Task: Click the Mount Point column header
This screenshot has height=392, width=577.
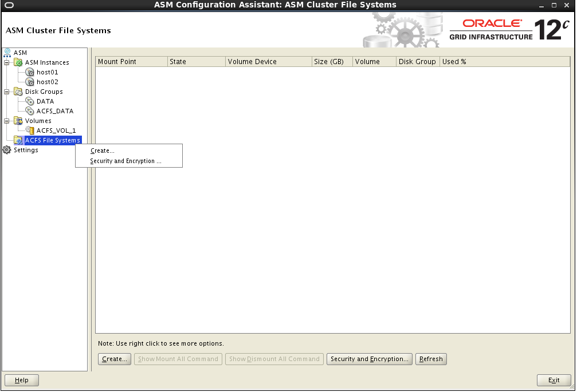Action: tap(131, 62)
